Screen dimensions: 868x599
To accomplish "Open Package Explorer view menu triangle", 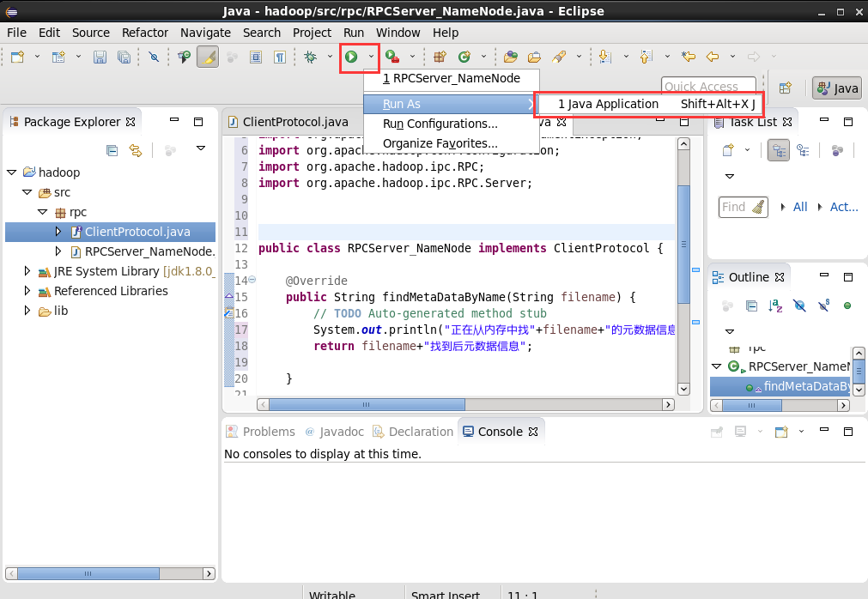I will (201, 148).
